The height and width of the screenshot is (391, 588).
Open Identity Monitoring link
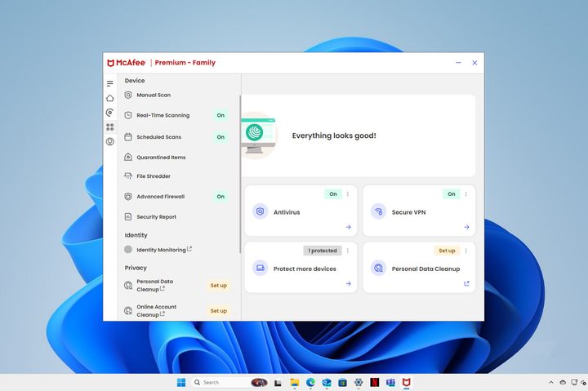(x=164, y=249)
